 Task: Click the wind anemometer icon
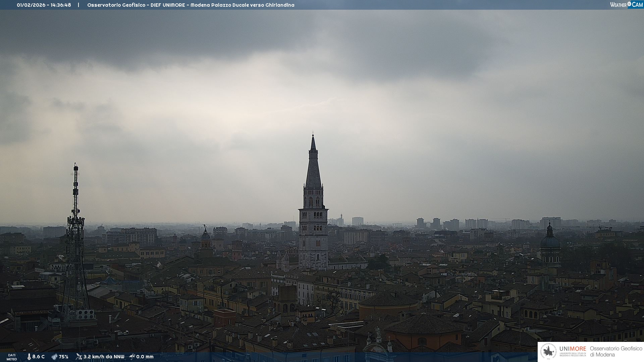[x=79, y=357]
